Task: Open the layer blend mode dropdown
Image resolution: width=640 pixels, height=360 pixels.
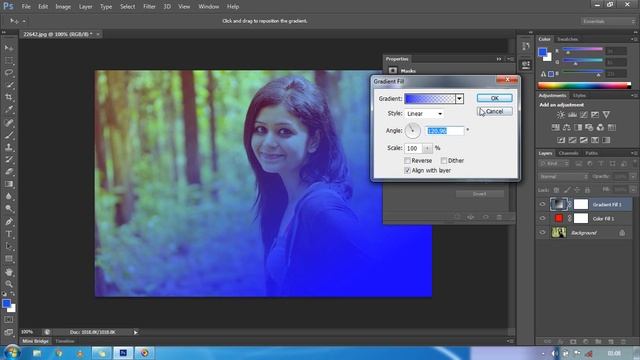Action: point(563,177)
